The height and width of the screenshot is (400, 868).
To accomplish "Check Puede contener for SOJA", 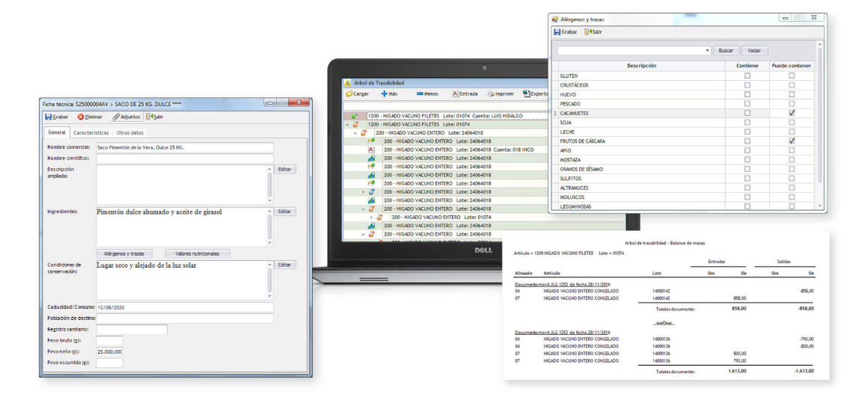I will pos(792,123).
